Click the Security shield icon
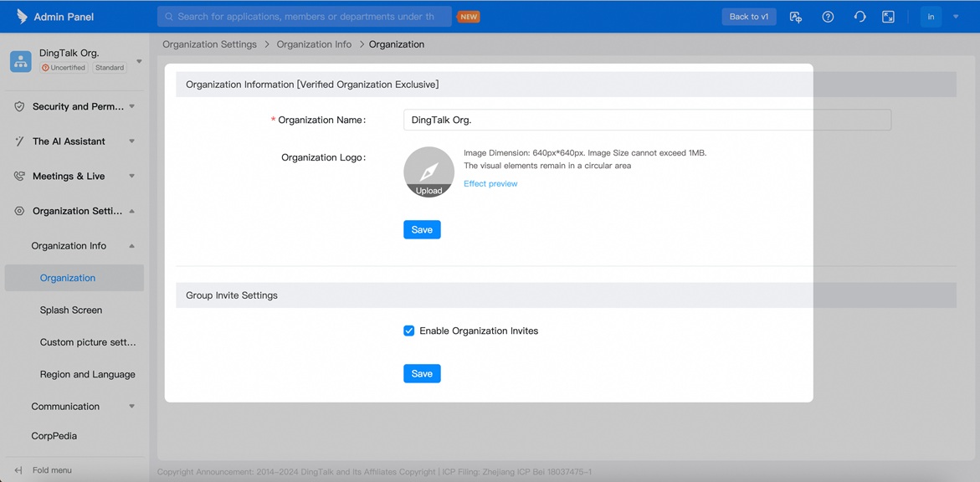The height and width of the screenshot is (482, 980). coord(19,107)
